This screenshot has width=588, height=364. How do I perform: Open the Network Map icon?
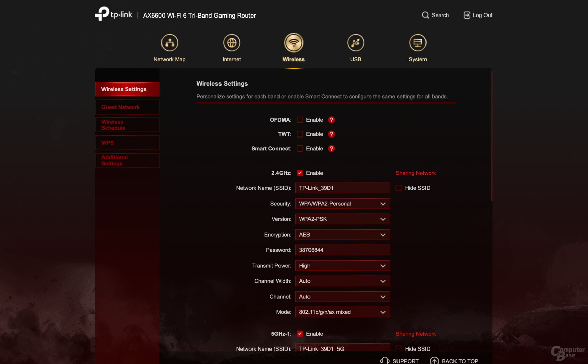[170, 43]
